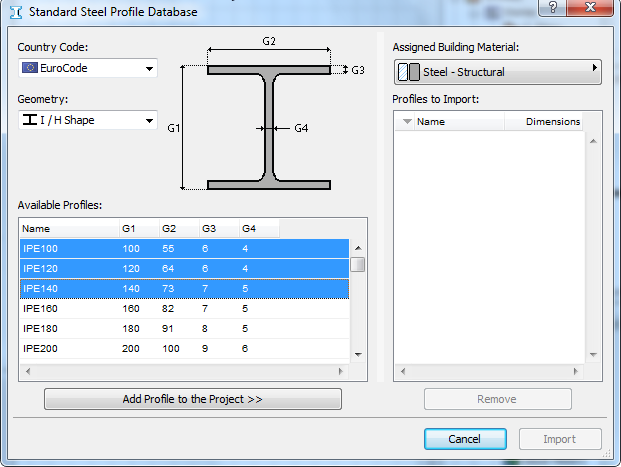Close the Standard Steel Profile Database dialog
The image size is (621, 467).
[x=590, y=7]
